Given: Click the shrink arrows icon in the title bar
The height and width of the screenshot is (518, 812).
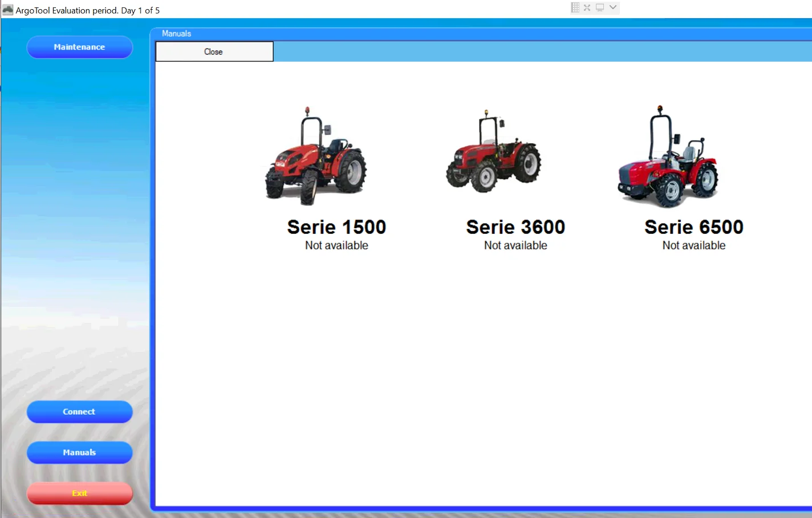Looking at the screenshot, I should 587,7.
